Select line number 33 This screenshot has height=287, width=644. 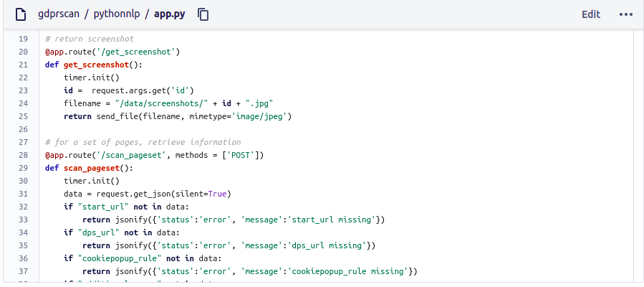tap(23, 220)
